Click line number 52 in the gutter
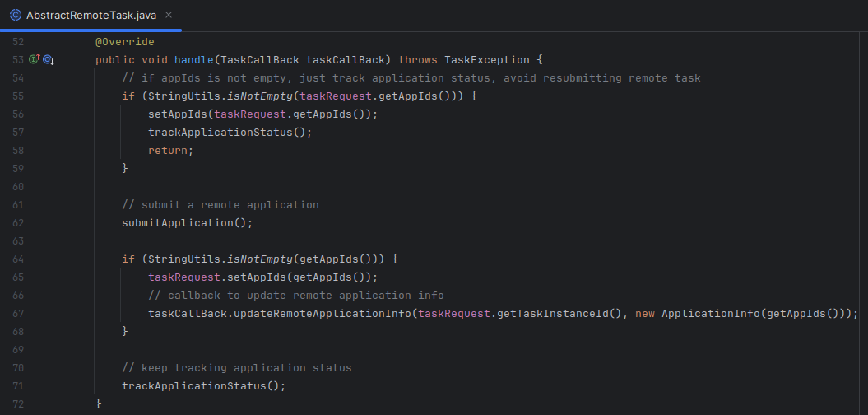The image size is (868, 415). tap(18, 42)
